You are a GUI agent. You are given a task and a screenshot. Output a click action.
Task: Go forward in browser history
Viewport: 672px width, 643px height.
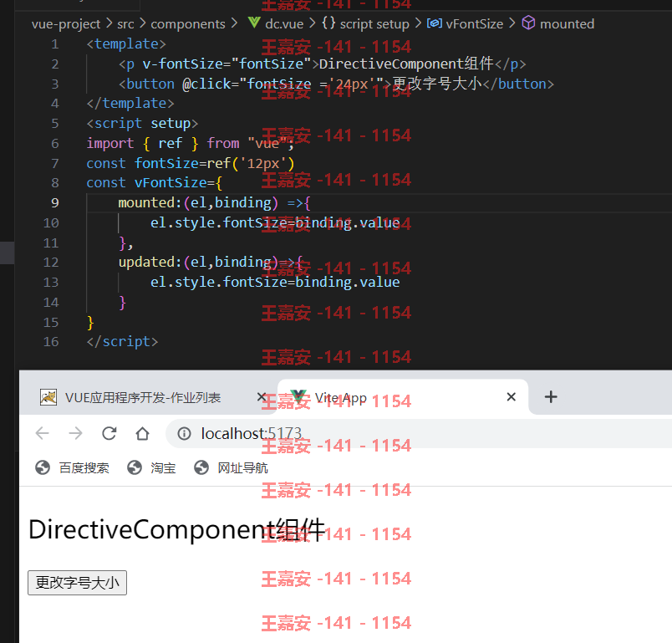pos(75,433)
